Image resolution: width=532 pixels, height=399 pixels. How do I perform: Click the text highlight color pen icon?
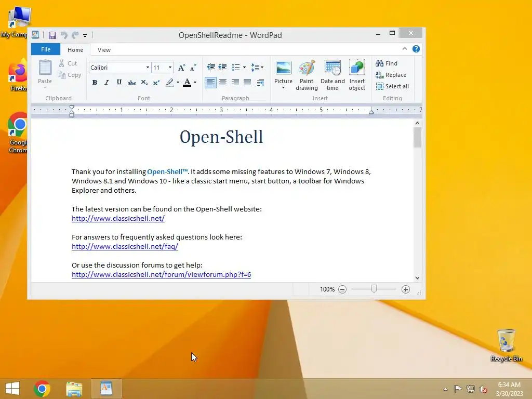pos(170,83)
